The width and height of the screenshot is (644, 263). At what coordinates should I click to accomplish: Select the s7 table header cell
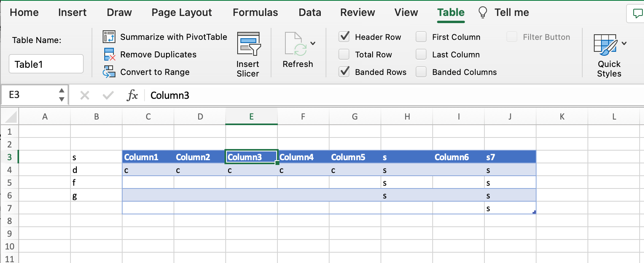pos(510,157)
